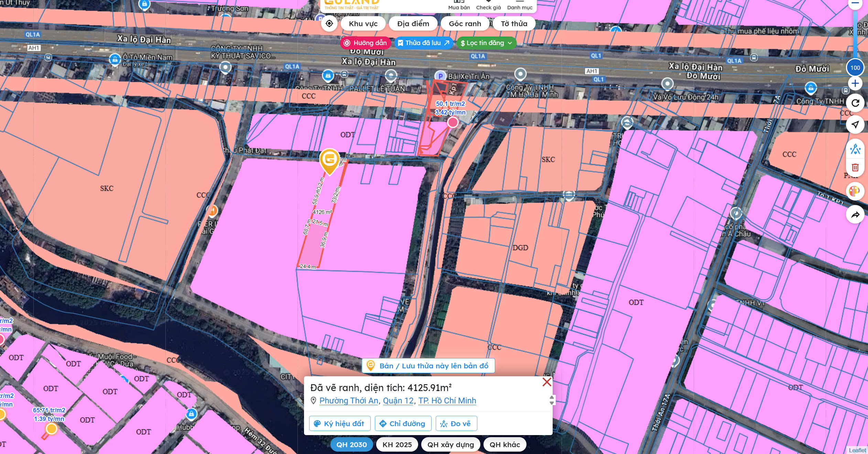Click the locate-me crosshair icon
This screenshot has height=454, width=868.
pos(329,23)
